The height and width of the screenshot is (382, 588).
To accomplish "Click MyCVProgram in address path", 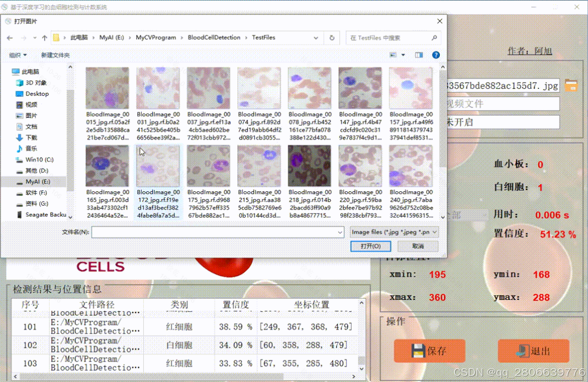I will pyautogui.click(x=155, y=37).
